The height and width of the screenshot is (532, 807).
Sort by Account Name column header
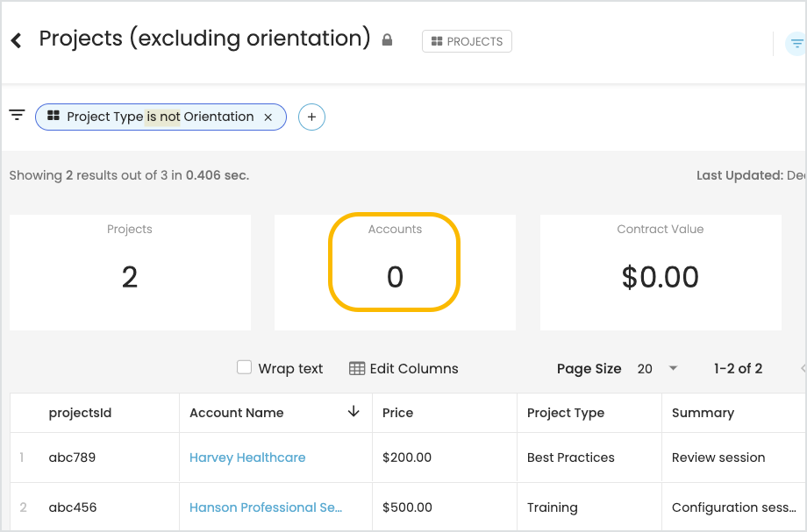pyautogui.click(x=275, y=413)
